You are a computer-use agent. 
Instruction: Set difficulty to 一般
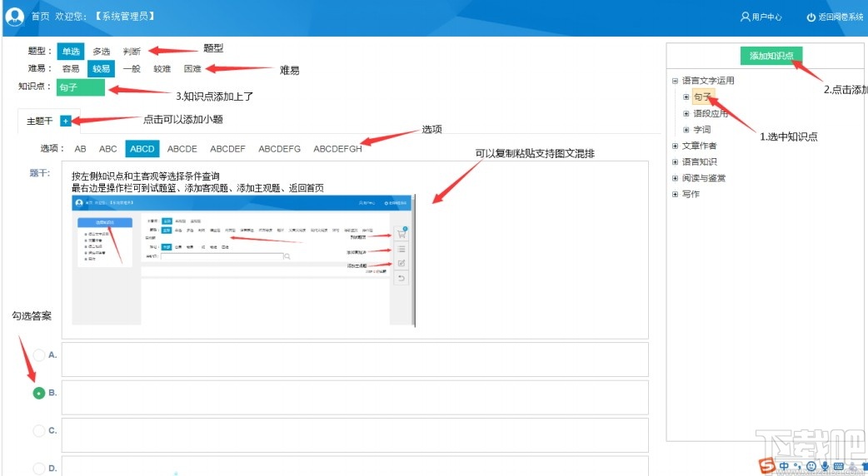tap(132, 68)
